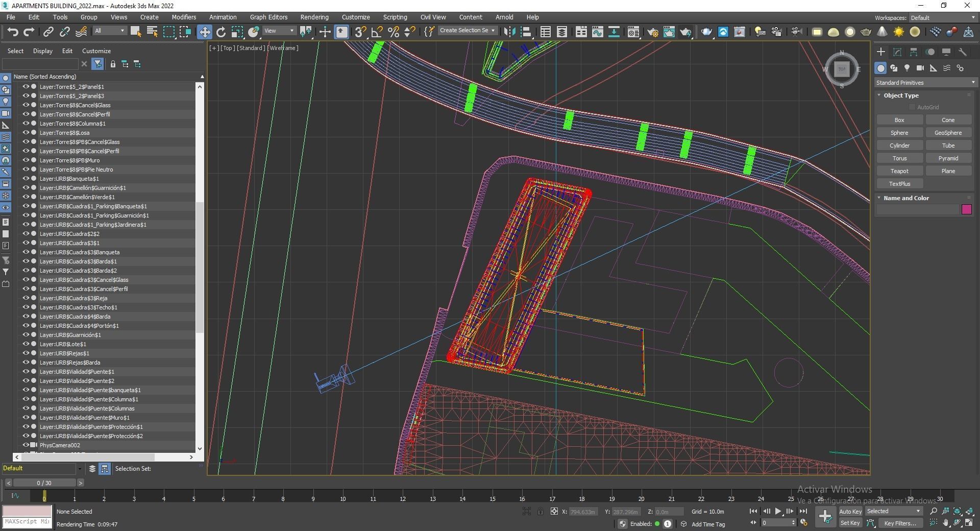
Task: Open the Utilities panel wrench icon
Action: (963, 52)
